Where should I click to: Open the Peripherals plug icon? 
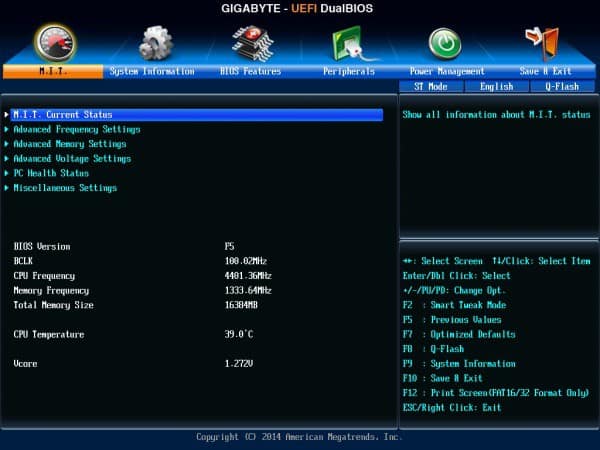click(349, 43)
